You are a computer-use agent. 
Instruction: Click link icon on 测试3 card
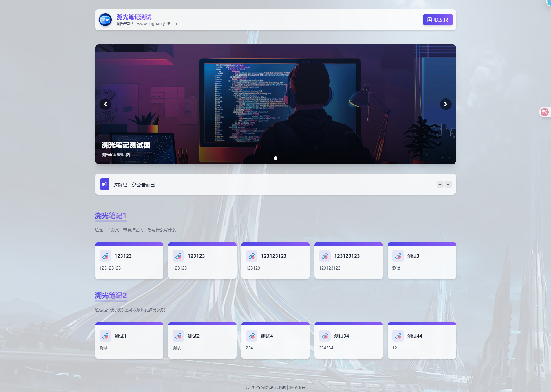pyautogui.click(x=398, y=256)
